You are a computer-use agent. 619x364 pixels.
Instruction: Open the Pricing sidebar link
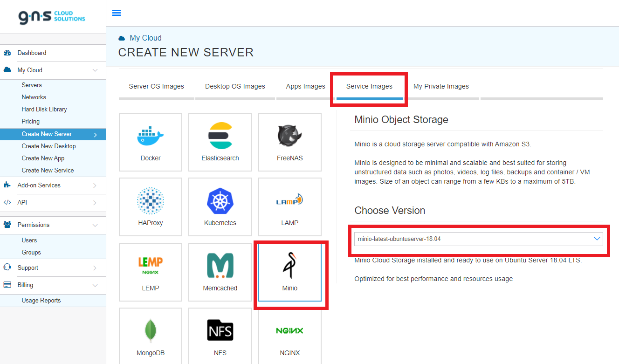coord(31,122)
